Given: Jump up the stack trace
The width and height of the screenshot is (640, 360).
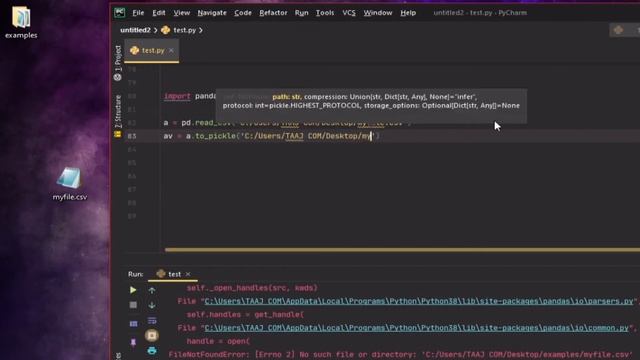Looking at the screenshot, I should click(152, 290).
